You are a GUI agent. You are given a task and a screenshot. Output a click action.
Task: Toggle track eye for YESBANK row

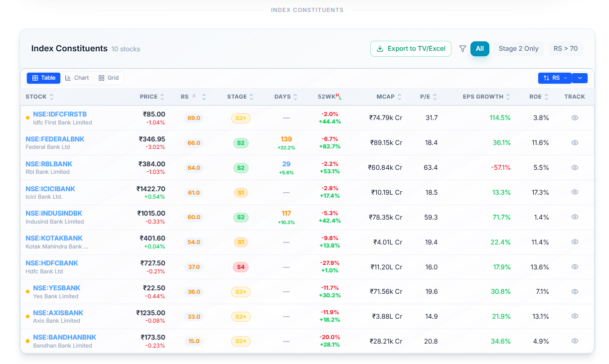575,292
